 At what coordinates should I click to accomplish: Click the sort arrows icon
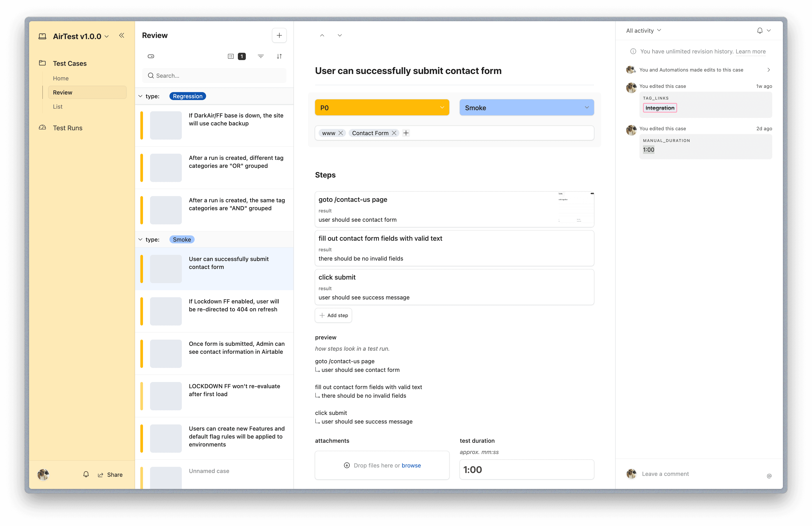click(279, 56)
